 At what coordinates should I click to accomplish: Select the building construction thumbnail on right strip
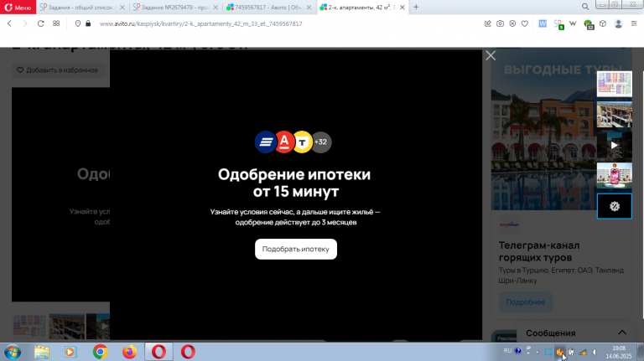(x=615, y=115)
